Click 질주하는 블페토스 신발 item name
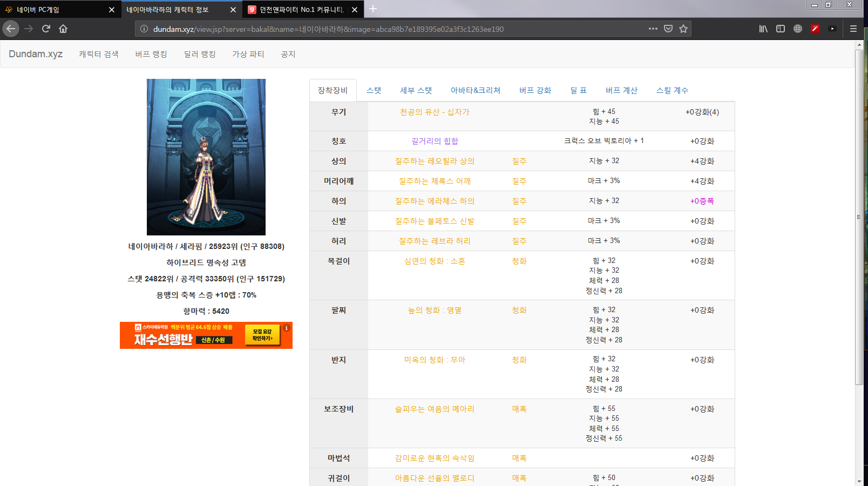The height and width of the screenshot is (486, 868). click(x=435, y=221)
